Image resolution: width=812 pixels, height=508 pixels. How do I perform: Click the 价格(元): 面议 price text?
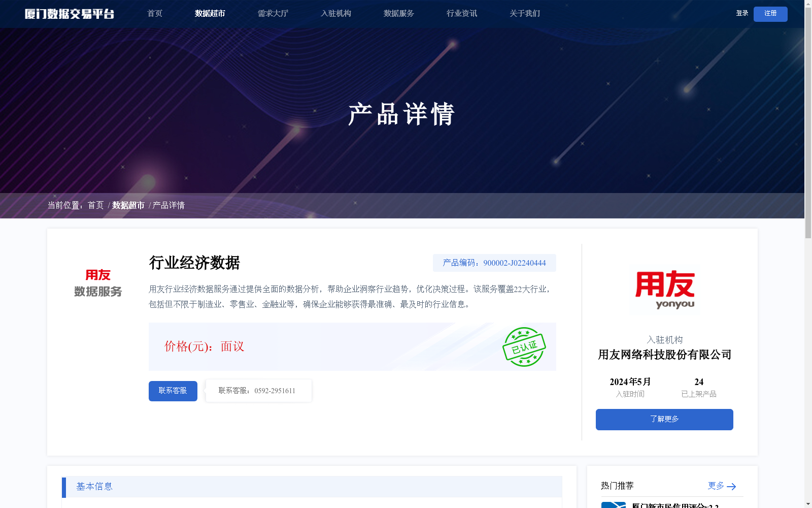pyautogui.click(x=204, y=346)
